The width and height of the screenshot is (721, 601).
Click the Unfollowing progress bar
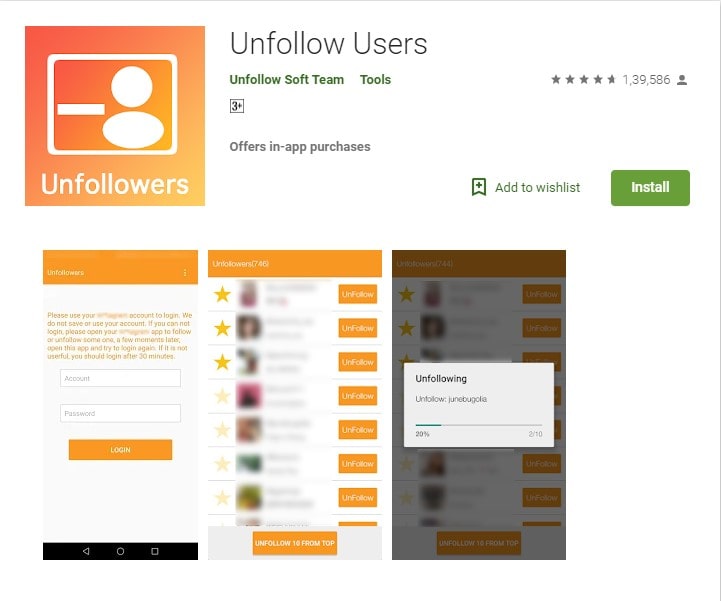[x=479, y=425]
